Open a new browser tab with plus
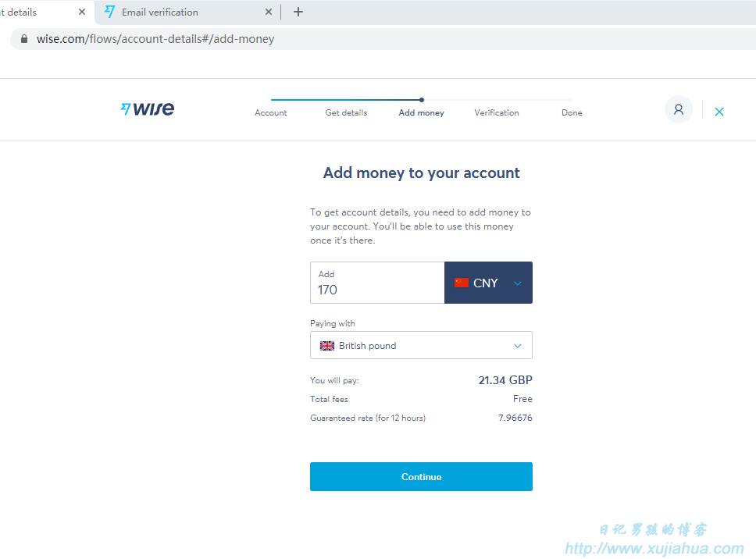The height and width of the screenshot is (559, 756). (298, 12)
